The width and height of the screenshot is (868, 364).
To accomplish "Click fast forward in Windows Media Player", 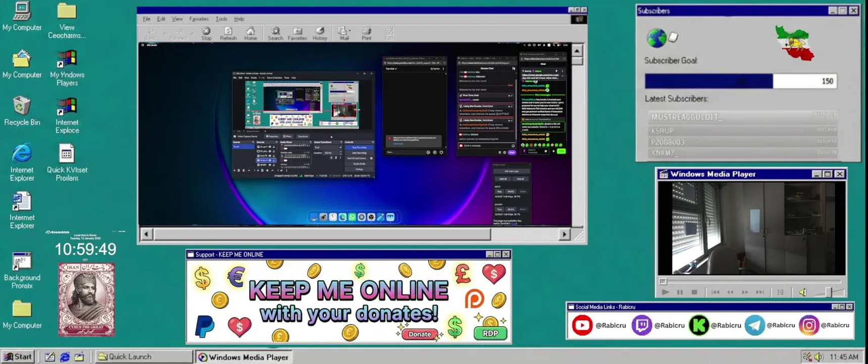I will click(745, 292).
